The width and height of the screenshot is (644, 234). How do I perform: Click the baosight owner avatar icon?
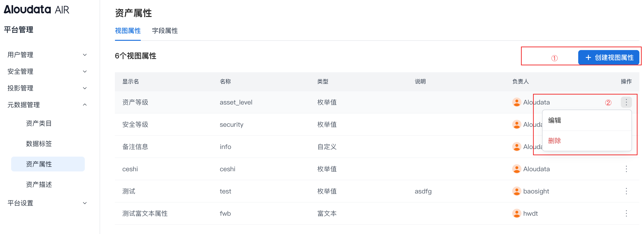coord(516,191)
